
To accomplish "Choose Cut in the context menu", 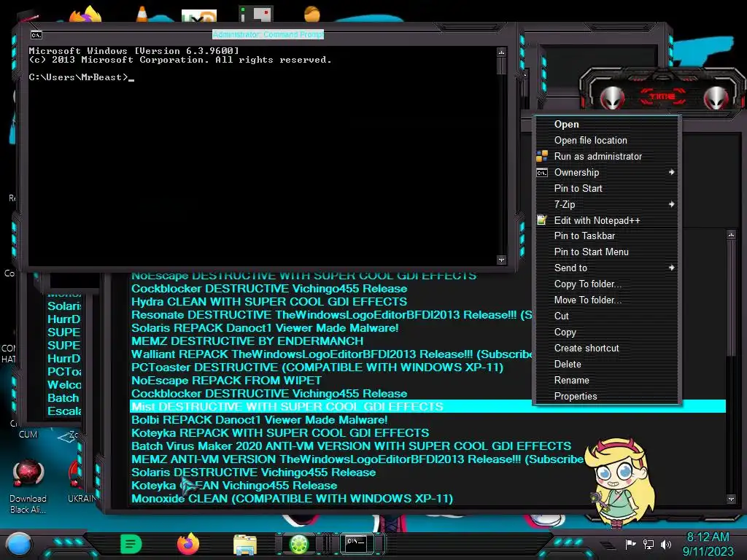I will (x=607, y=316).
